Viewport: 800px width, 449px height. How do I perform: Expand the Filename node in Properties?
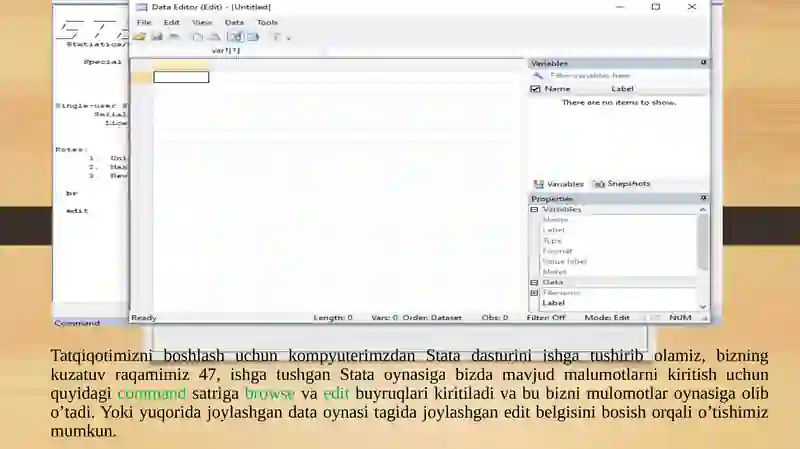point(534,293)
